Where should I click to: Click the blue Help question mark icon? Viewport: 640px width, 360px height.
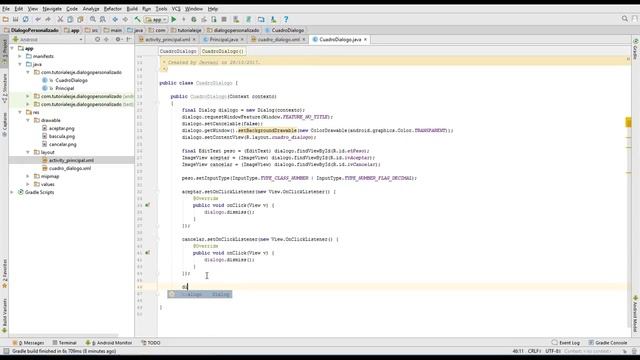[286, 19]
